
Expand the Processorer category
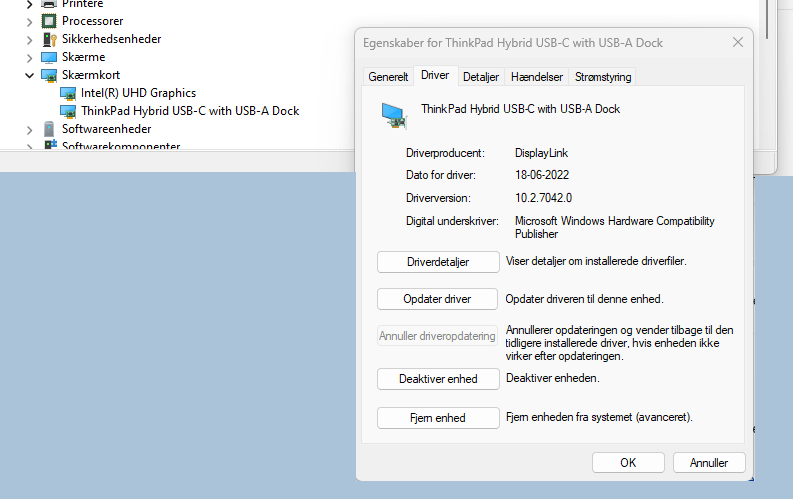point(29,22)
